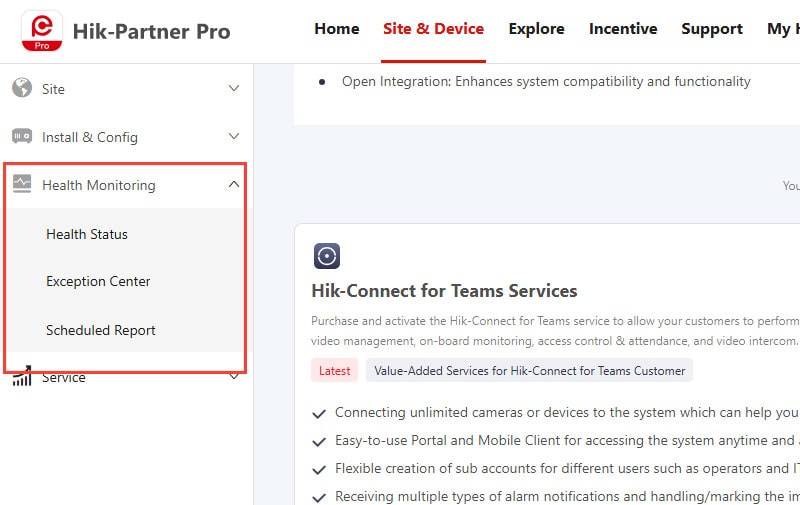Image resolution: width=800 pixels, height=505 pixels.
Task: Click the Purchase and activate description text
Action: coord(555,331)
